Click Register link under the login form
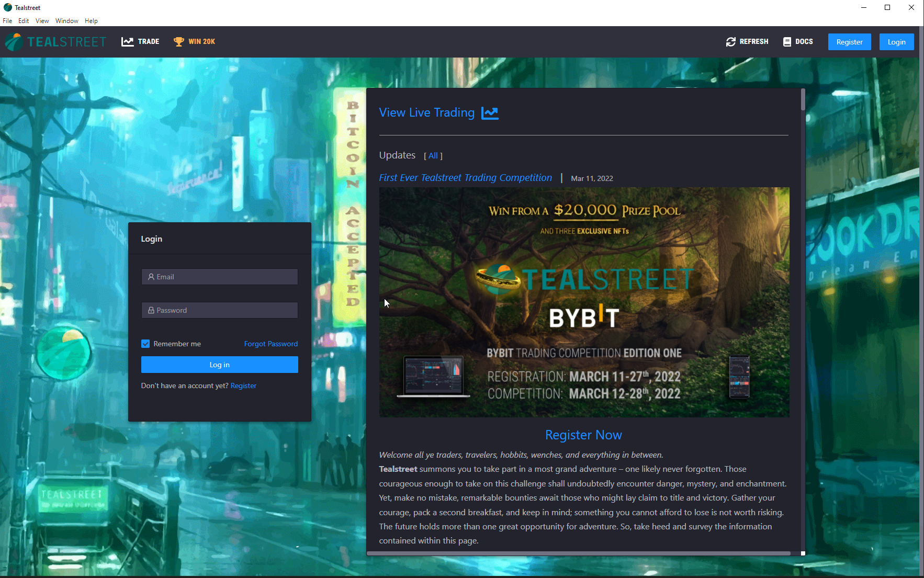The image size is (924, 578). pyautogui.click(x=243, y=386)
